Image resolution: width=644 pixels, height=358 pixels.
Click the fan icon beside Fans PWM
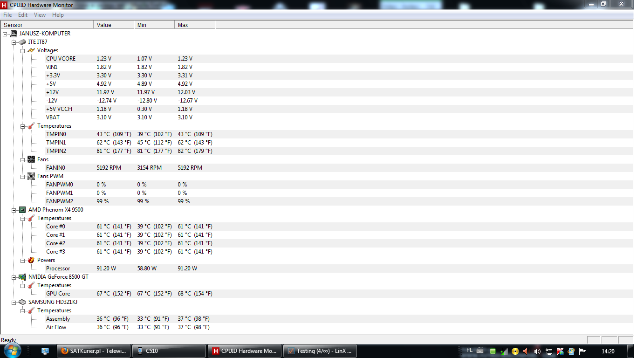[31, 176]
